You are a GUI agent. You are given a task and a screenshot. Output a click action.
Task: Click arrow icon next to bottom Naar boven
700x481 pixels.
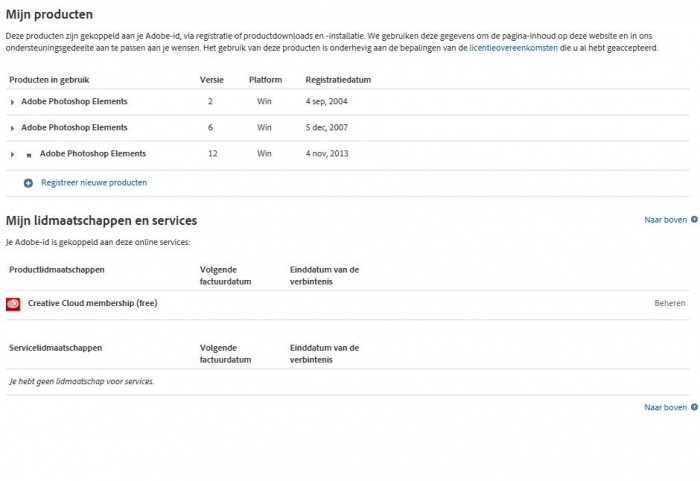coord(694,407)
